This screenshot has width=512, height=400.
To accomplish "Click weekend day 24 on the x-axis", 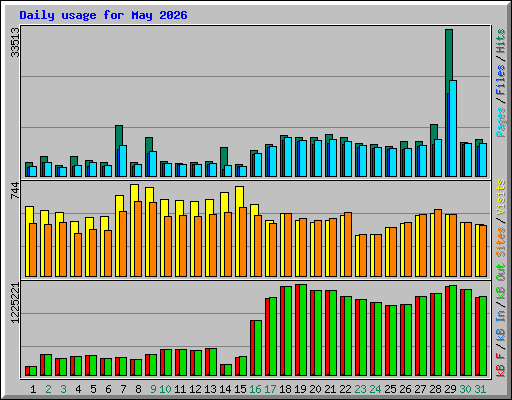I will [375, 389].
